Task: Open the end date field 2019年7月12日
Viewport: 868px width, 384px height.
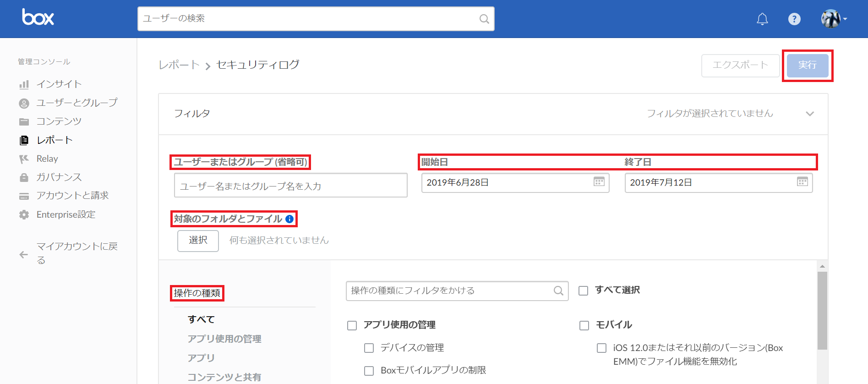Action: click(x=719, y=182)
